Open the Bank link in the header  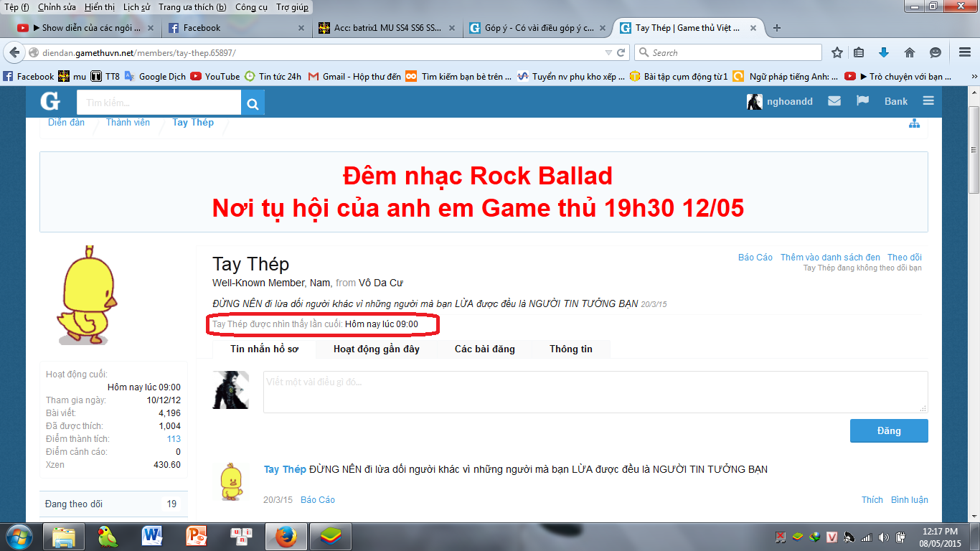click(x=896, y=102)
